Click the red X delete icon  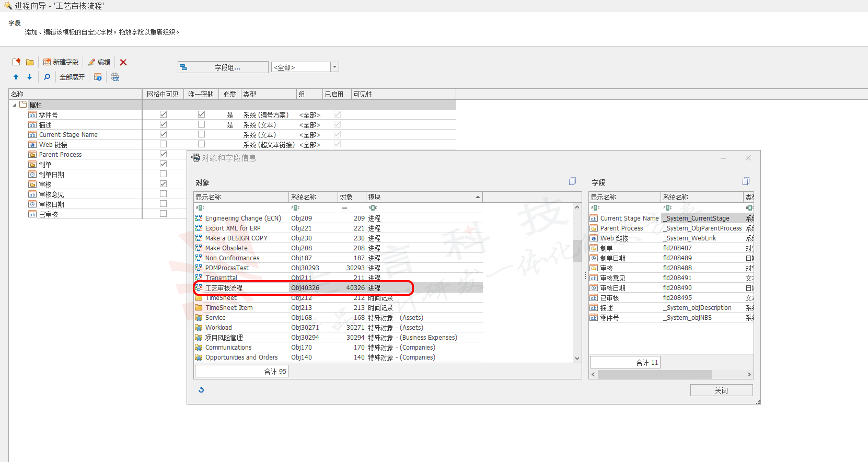(x=123, y=62)
